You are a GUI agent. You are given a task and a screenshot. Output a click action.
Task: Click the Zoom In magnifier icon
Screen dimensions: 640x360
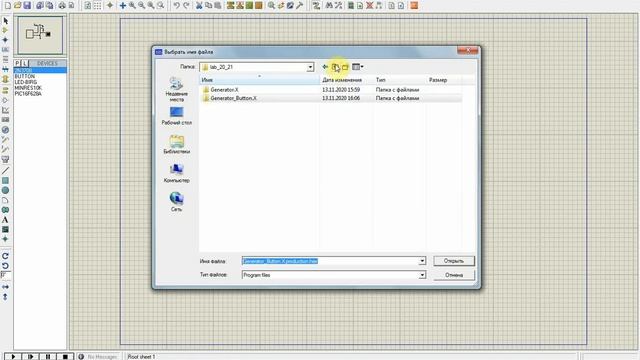click(x=132, y=5)
